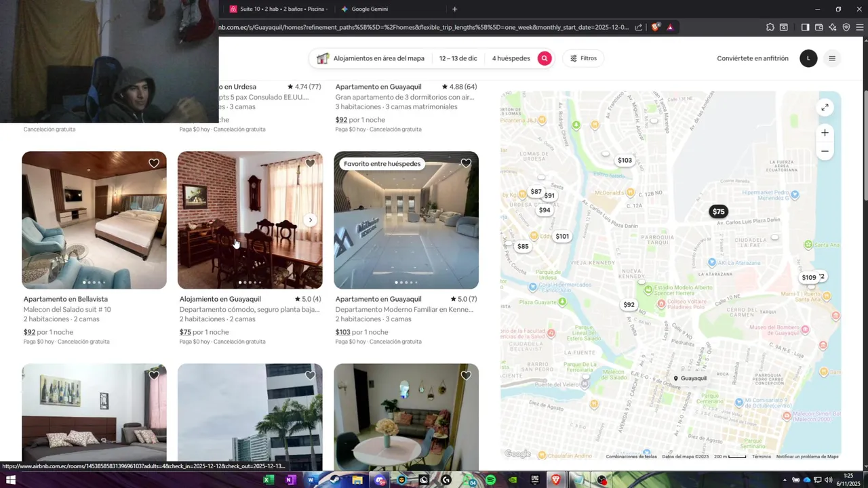Click the $92 price pin on map
Viewport: 868px width, 488px height.
629,305
